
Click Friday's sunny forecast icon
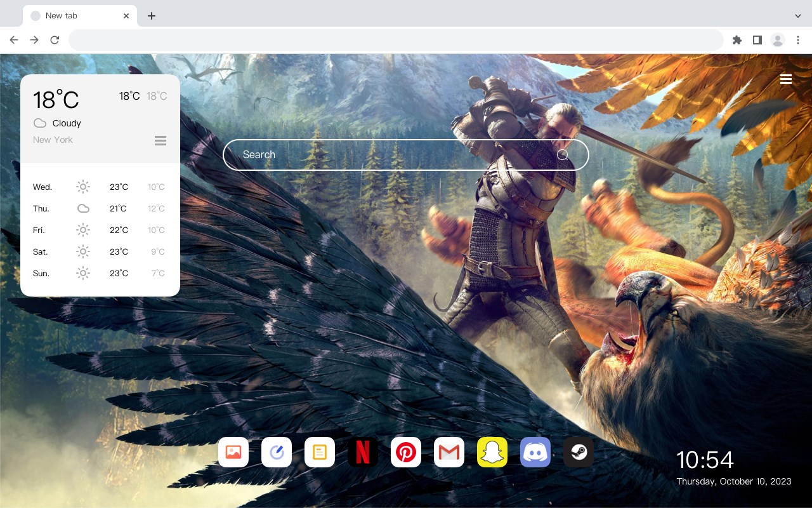coord(83,230)
